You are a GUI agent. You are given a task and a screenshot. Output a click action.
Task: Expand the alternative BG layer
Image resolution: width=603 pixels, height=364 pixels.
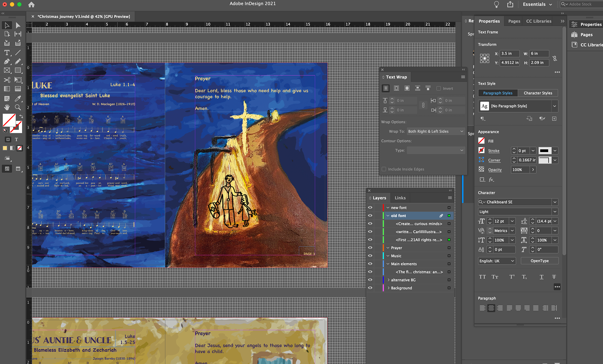(388, 280)
